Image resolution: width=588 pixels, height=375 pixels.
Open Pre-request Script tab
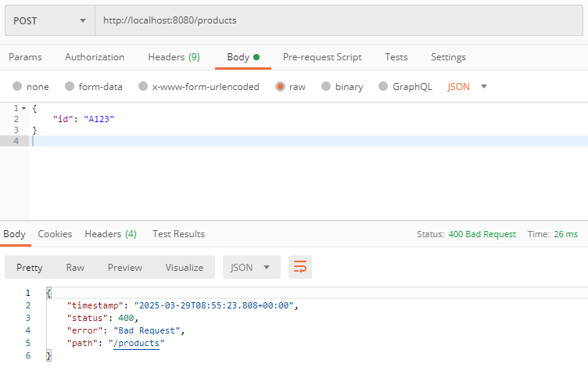322,57
